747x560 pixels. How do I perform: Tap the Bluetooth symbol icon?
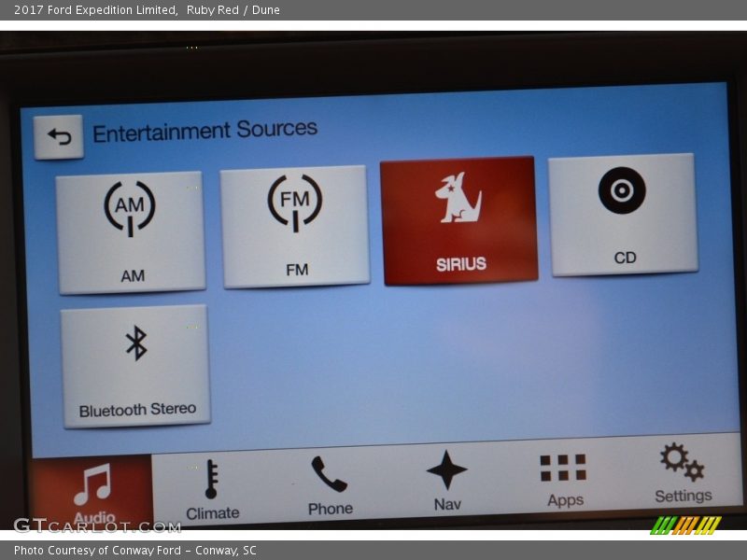pyautogui.click(x=136, y=343)
